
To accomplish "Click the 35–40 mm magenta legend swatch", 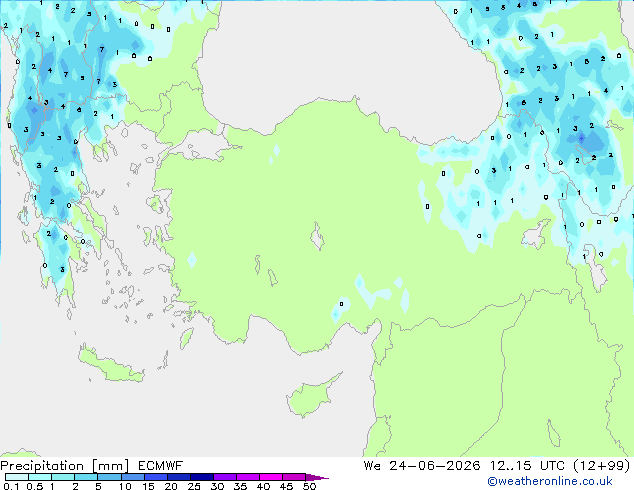I will point(247,477).
